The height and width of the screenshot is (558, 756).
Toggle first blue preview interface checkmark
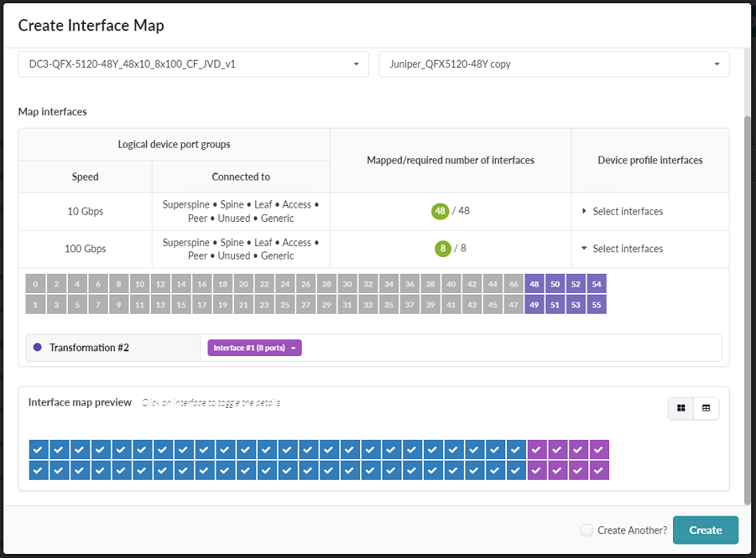[x=38, y=449]
